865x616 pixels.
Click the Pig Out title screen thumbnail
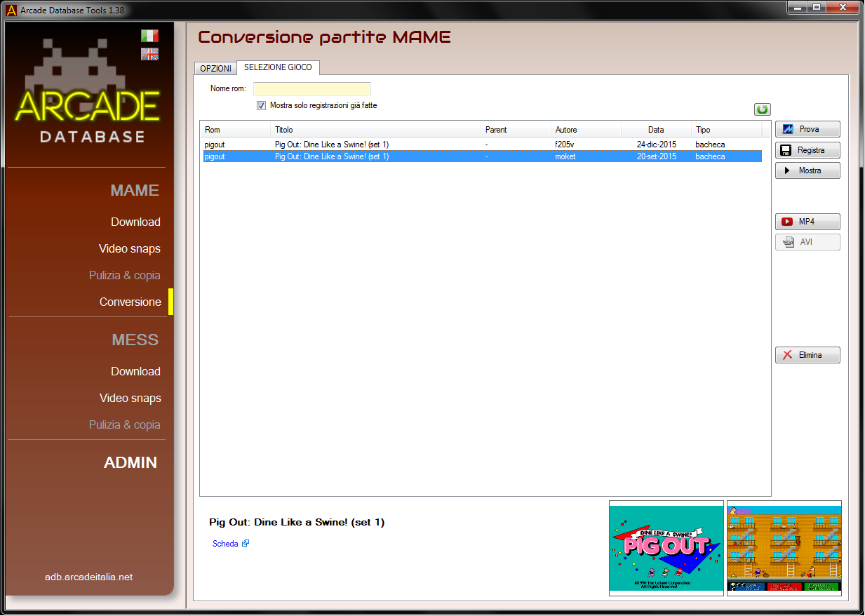[x=666, y=547]
